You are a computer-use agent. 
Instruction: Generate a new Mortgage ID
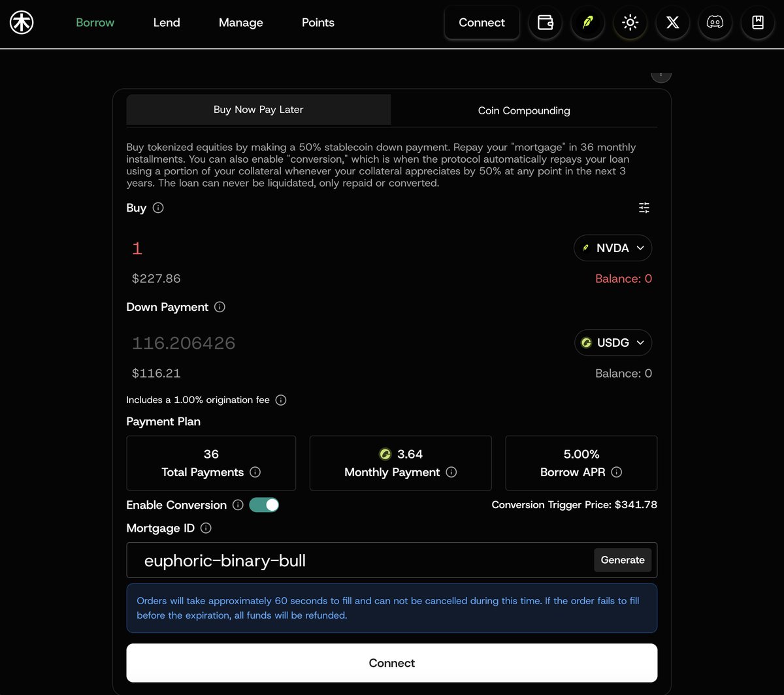coord(623,560)
